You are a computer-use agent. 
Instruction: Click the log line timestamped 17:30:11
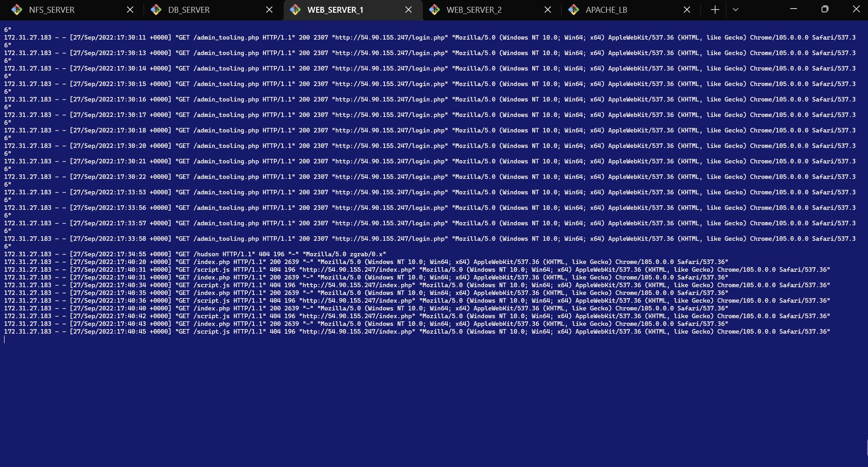tap(430, 41)
